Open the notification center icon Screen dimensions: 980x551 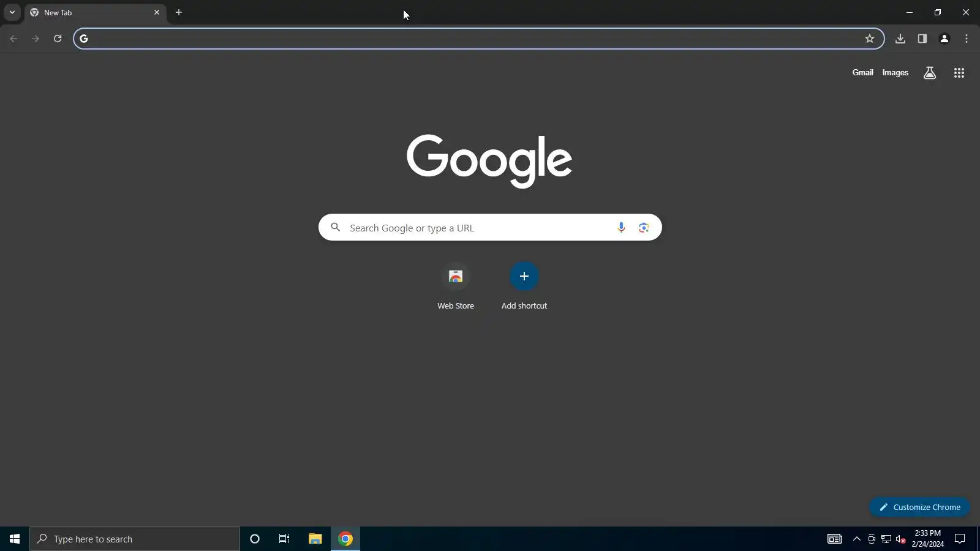[x=960, y=539]
